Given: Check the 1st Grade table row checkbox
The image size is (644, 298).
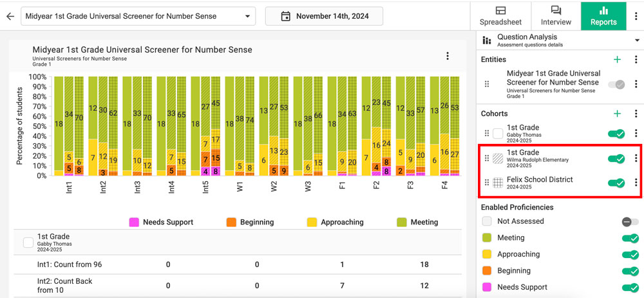Looking at the screenshot, I should coord(28,243).
